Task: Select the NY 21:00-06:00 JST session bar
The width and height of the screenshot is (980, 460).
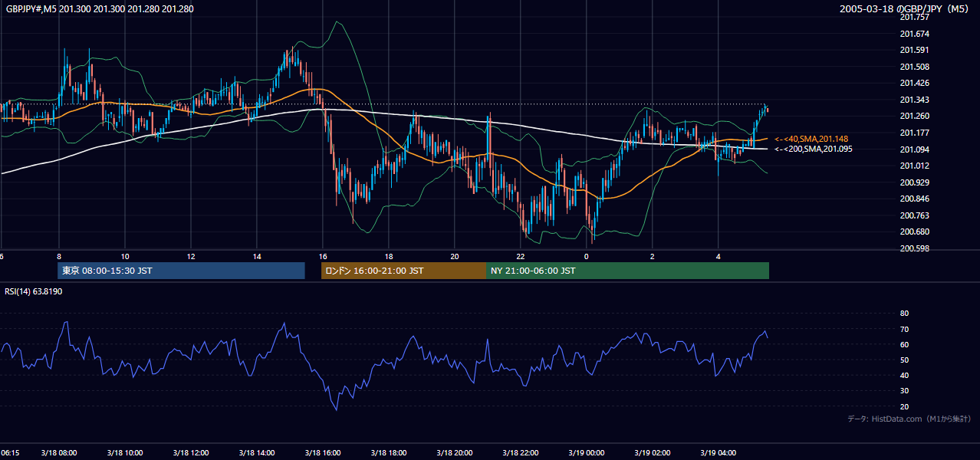Action: pos(627,271)
